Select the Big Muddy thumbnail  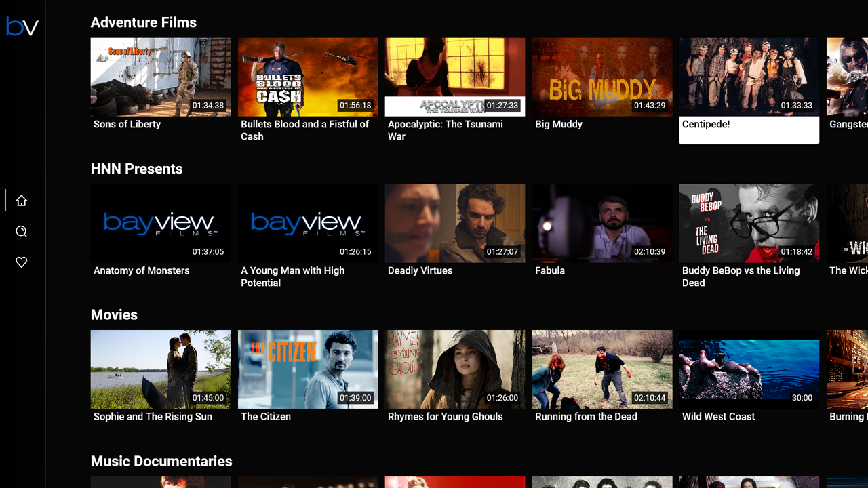[x=601, y=77]
